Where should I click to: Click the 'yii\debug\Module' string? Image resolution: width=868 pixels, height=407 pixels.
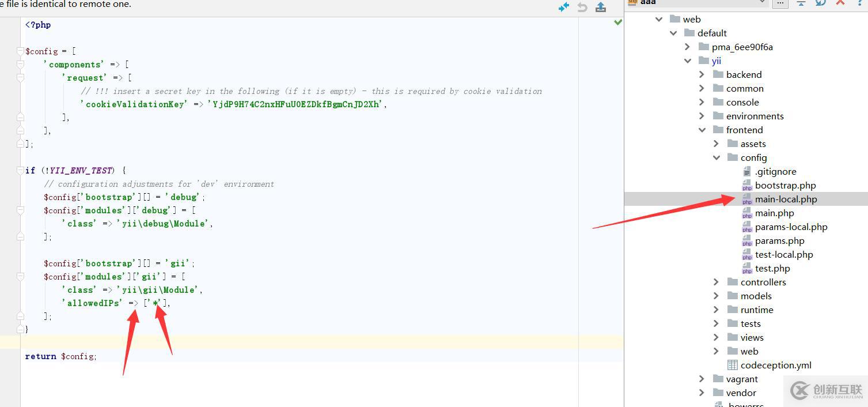point(164,224)
